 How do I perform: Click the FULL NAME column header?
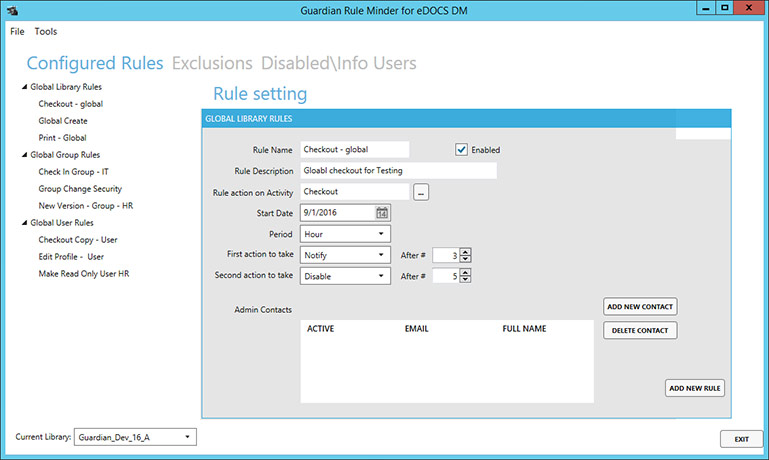[524, 329]
